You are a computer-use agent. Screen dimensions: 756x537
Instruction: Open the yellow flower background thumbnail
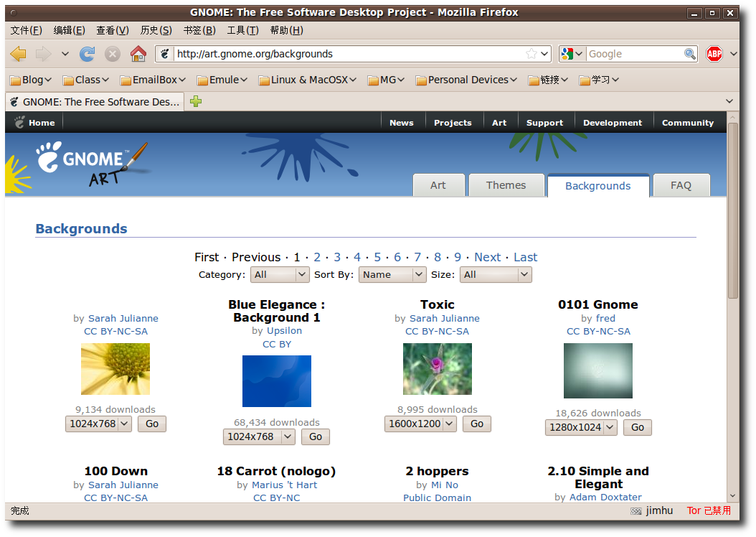click(115, 369)
